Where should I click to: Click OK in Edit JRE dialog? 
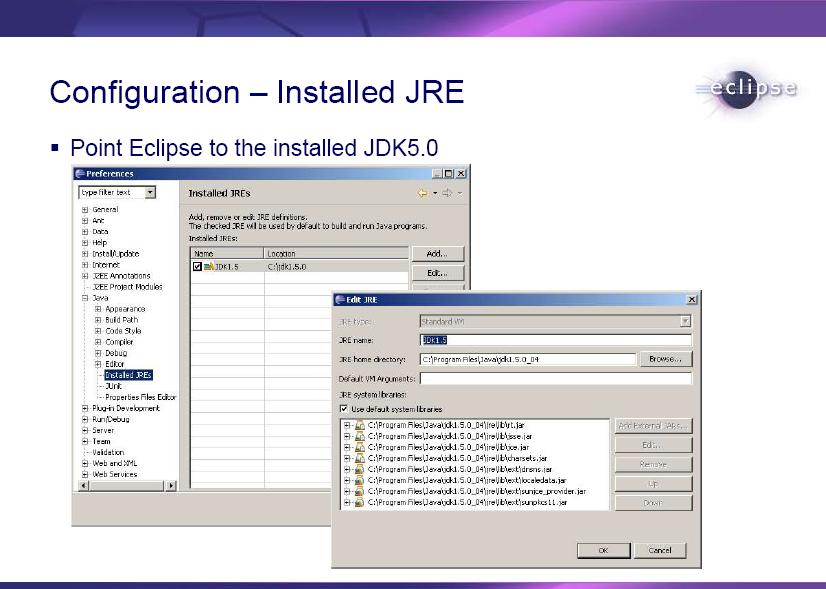pyautogui.click(x=604, y=551)
